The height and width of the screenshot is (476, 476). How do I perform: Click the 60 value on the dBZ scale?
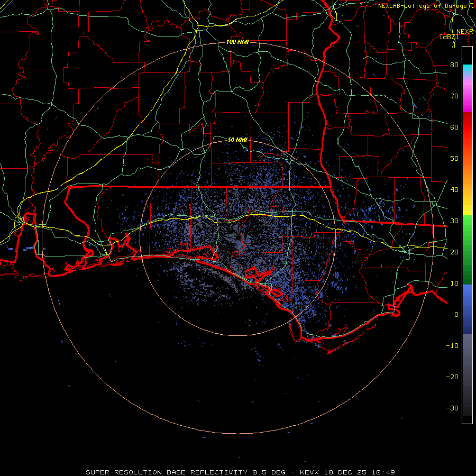454,127
